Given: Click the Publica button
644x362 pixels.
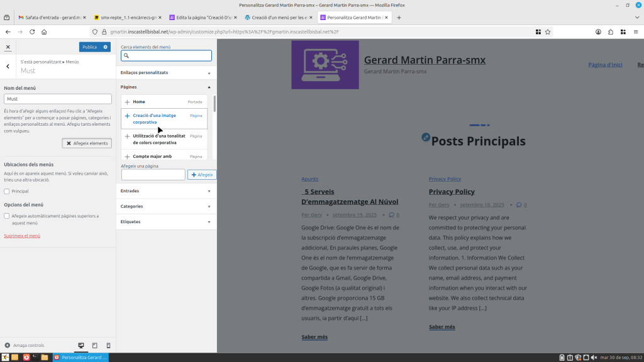Looking at the screenshot, I should tap(89, 47).
